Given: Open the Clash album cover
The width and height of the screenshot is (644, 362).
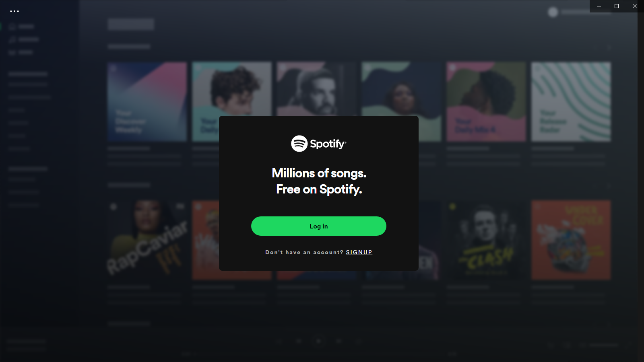Looking at the screenshot, I should click(x=486, y=240).
